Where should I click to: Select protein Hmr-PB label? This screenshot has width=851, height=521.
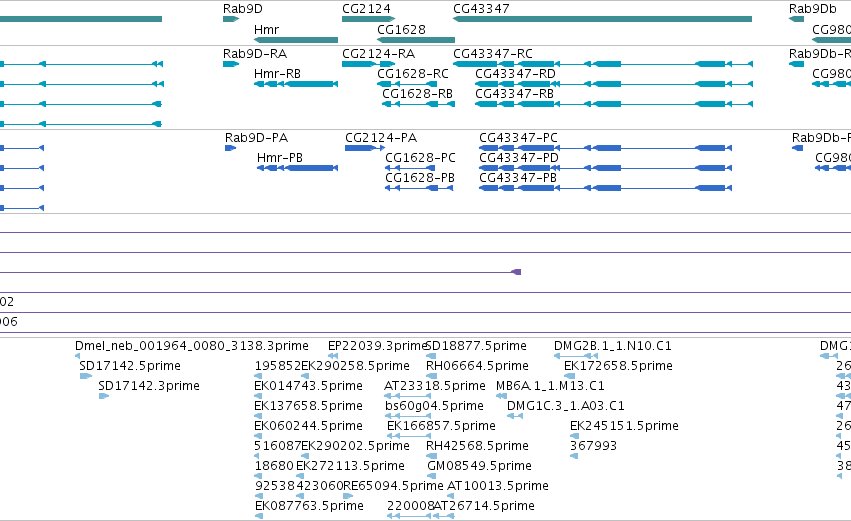point(280,158)
